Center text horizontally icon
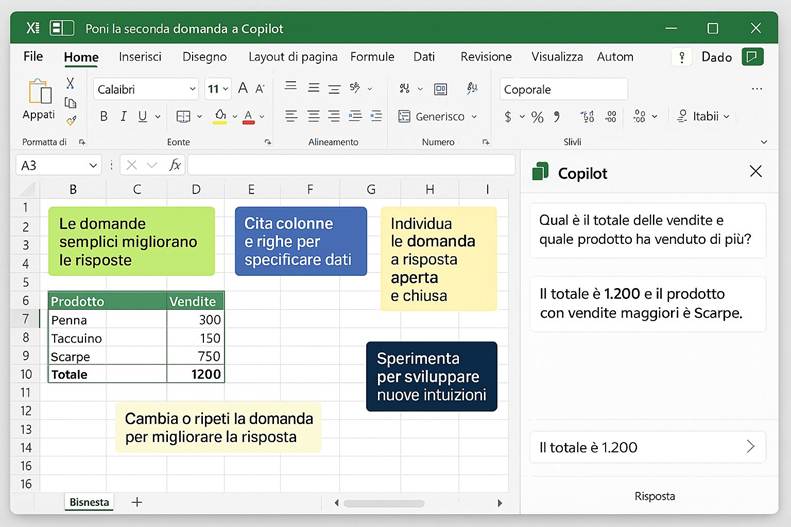The image size is (791, 527). (x=313, y=116)
